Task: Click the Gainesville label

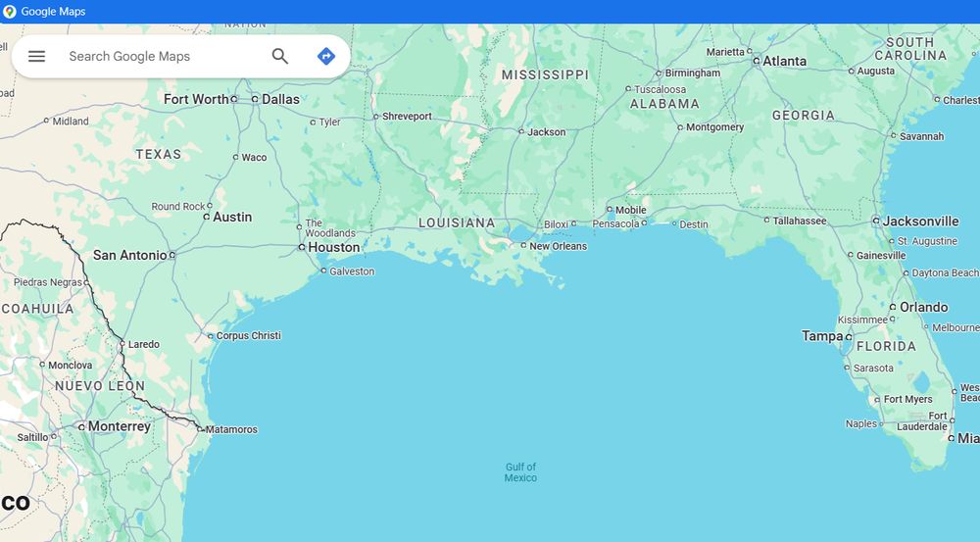Action: 881,256
